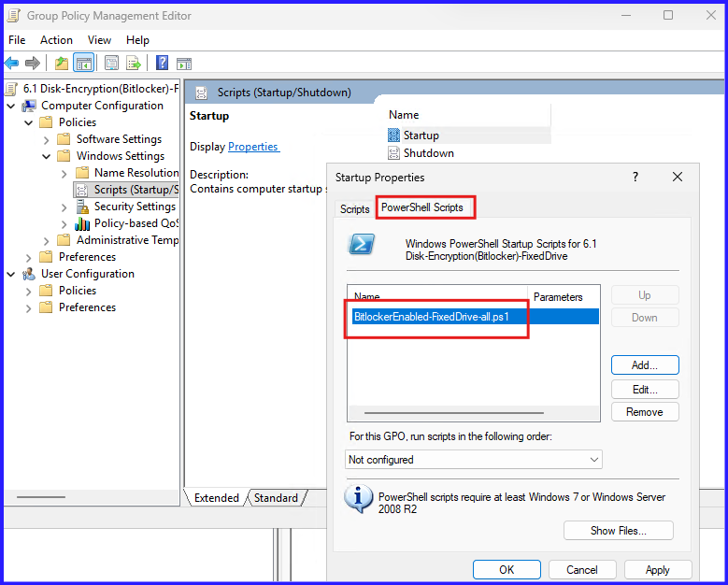The width and height of the screenshot is (728, 585).
Task: Expand the Software Settings folder
Action: click(x=46, y=139)
